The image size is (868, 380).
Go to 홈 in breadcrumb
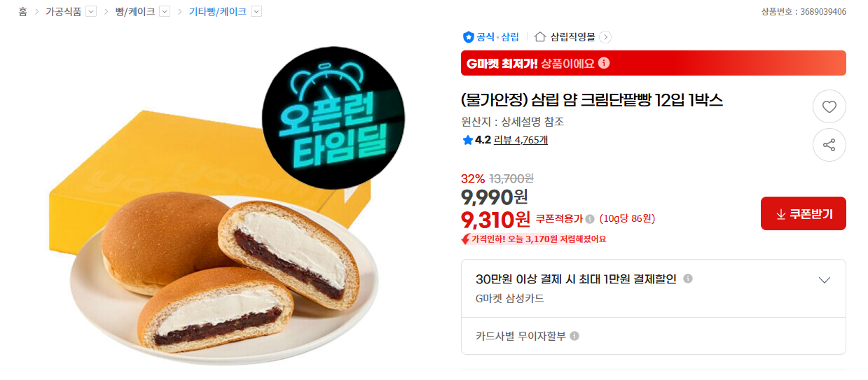pyautogui.click(x=23, y=11)
